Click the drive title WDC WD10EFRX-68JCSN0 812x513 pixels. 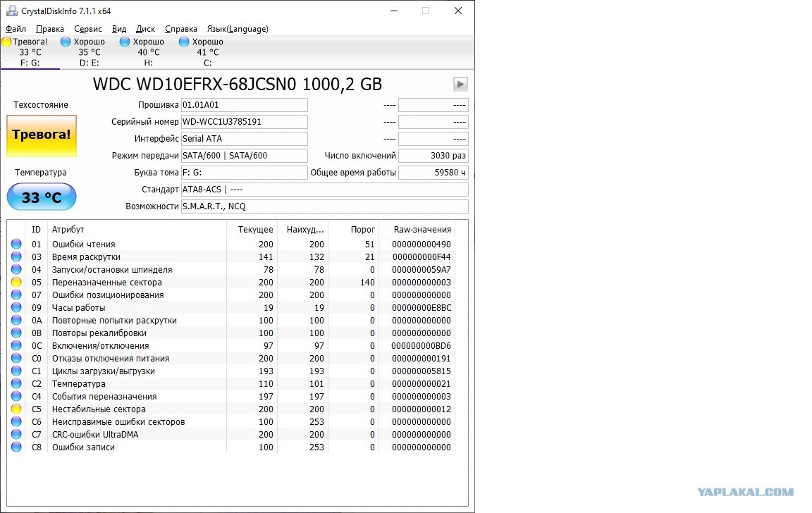pyautogui.click(x=196, y=84)
